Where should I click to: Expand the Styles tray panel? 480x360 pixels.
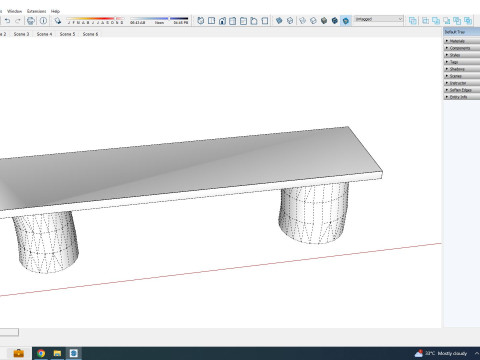tap(462, 55)
